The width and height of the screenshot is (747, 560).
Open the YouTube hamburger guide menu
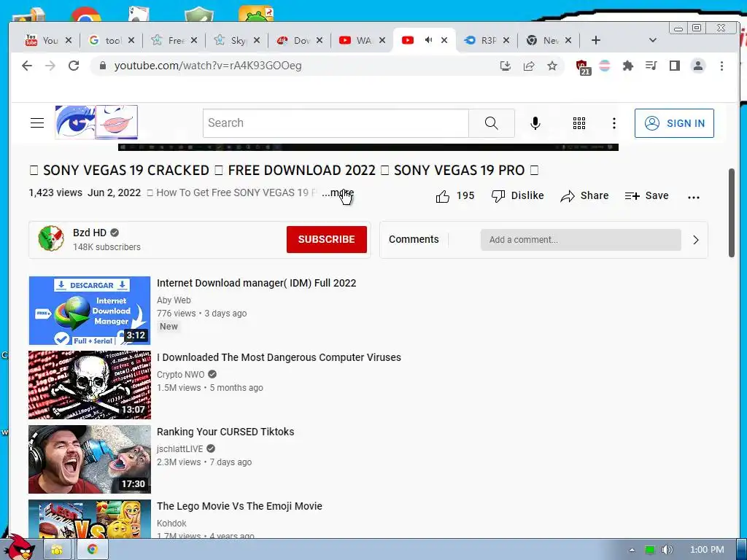point(37,122)
